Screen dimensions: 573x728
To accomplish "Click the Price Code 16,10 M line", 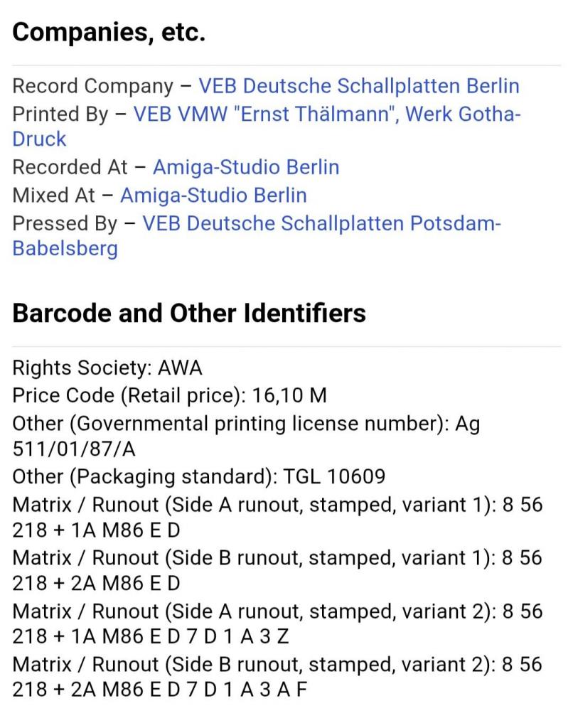I will (169, 395).
